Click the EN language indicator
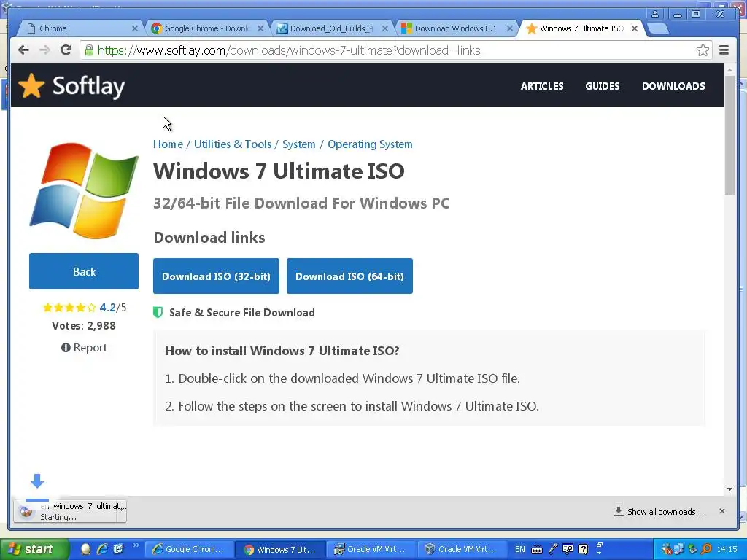 519,549
